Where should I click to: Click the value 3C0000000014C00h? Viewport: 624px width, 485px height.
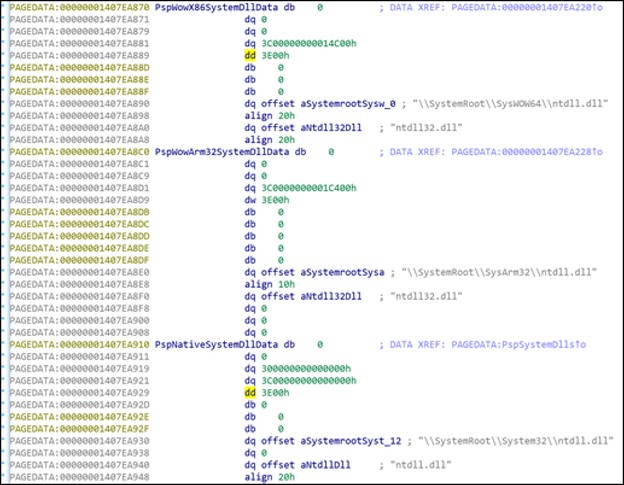309,43
